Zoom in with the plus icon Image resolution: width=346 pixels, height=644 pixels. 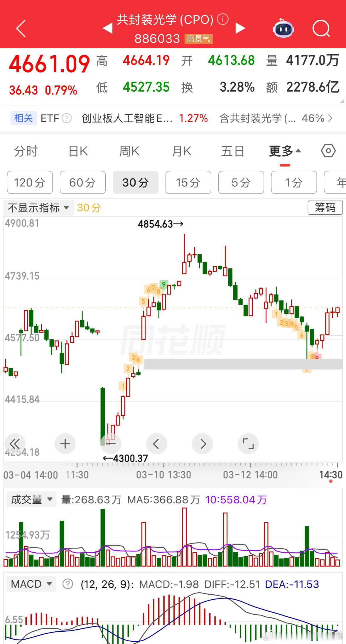(65, 444)
